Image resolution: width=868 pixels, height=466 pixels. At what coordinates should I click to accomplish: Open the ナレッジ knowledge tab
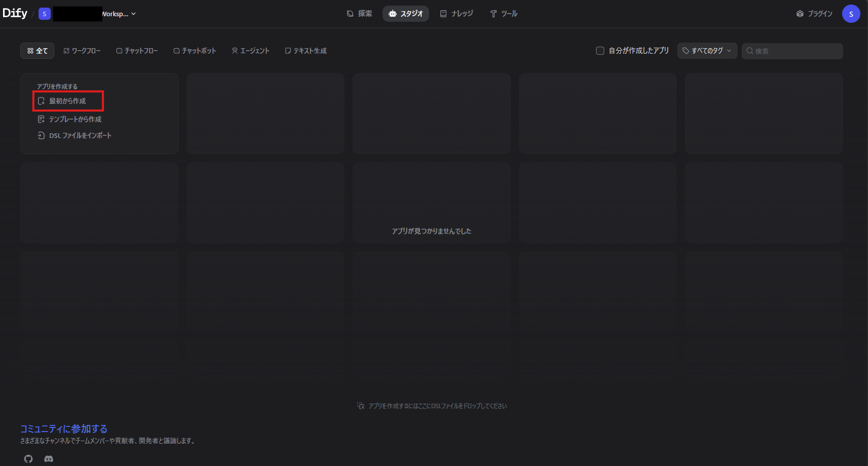click(457, 14)
